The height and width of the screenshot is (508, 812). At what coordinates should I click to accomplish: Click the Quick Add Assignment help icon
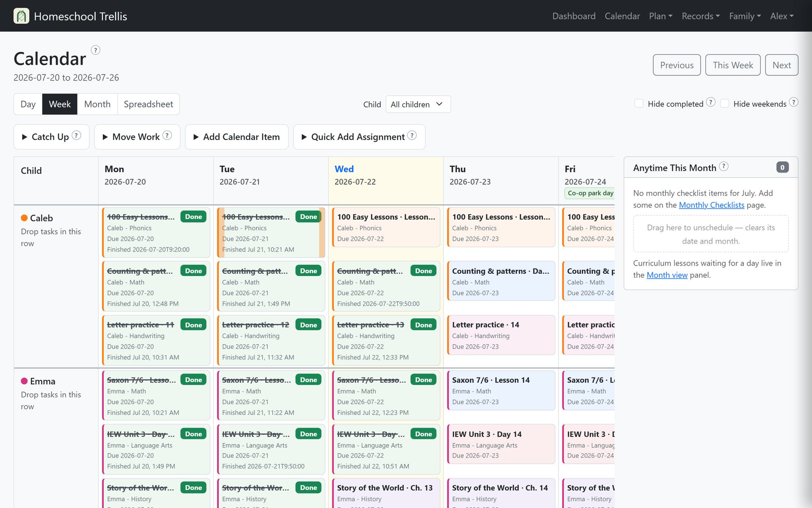coord(412,135)
